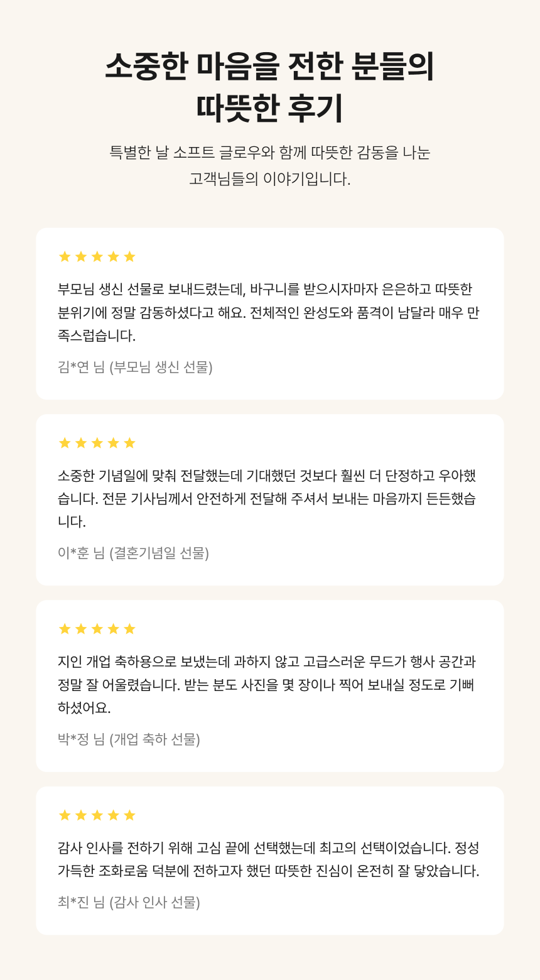The width and height of the screenshot is (540, 980).
Task: Select the 소중한 마음을 전한 분들의 heading
Action: coord(270,67)
